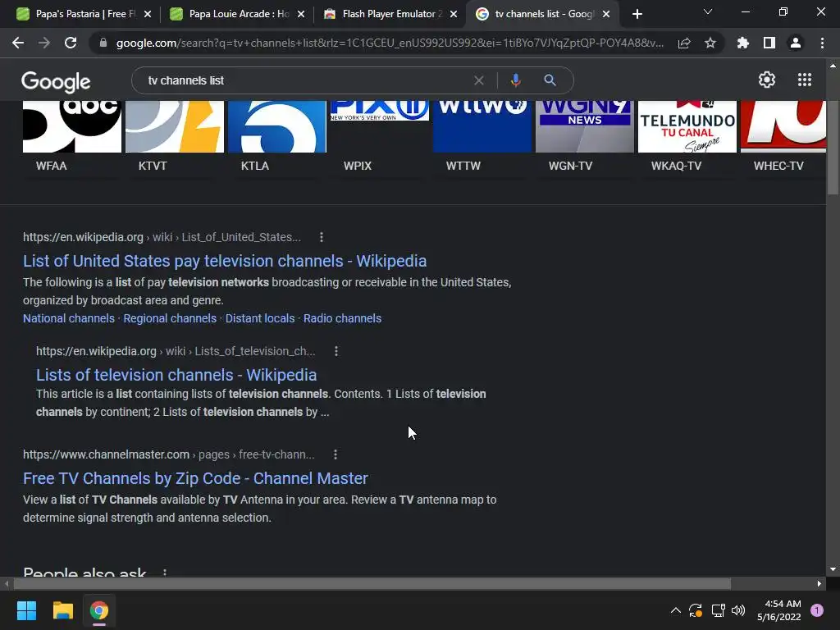Open the Regional channels sitelink
Viewport: 840px width, 630px height.
[x=170, y=318]
